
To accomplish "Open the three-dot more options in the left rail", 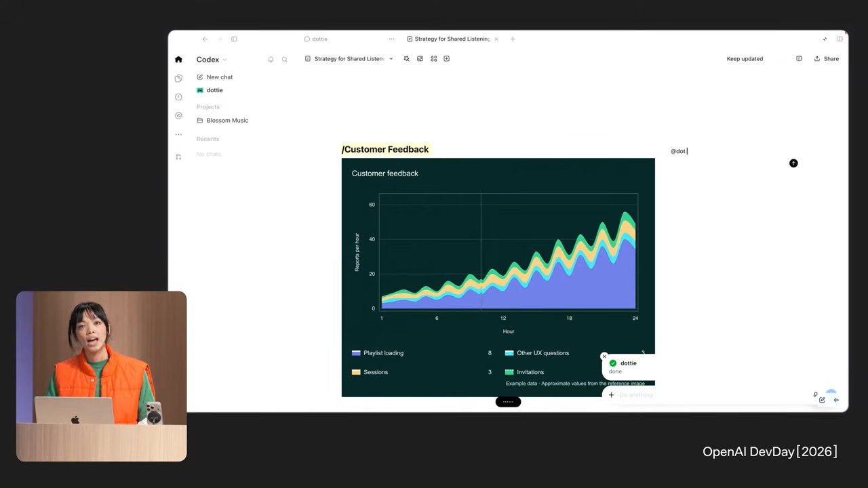I will (178, 134).
